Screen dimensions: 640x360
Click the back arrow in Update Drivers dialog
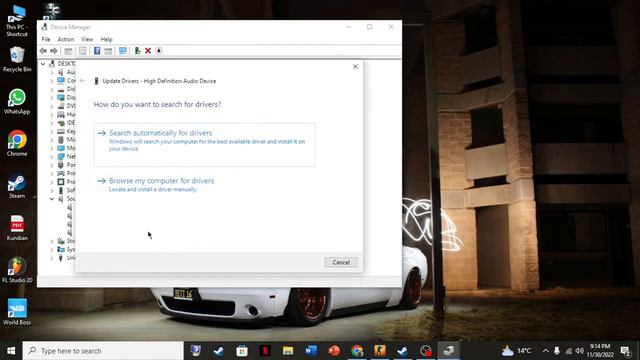point(82,81)
